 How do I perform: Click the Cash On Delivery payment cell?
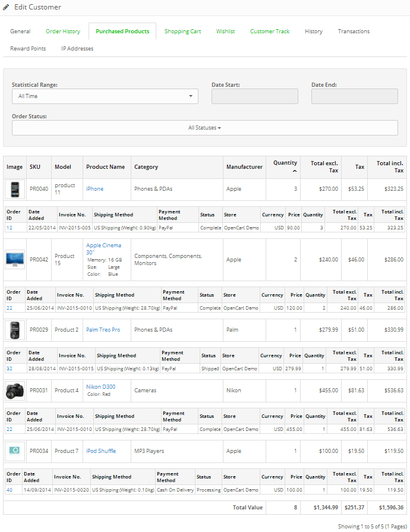[175, 490]
